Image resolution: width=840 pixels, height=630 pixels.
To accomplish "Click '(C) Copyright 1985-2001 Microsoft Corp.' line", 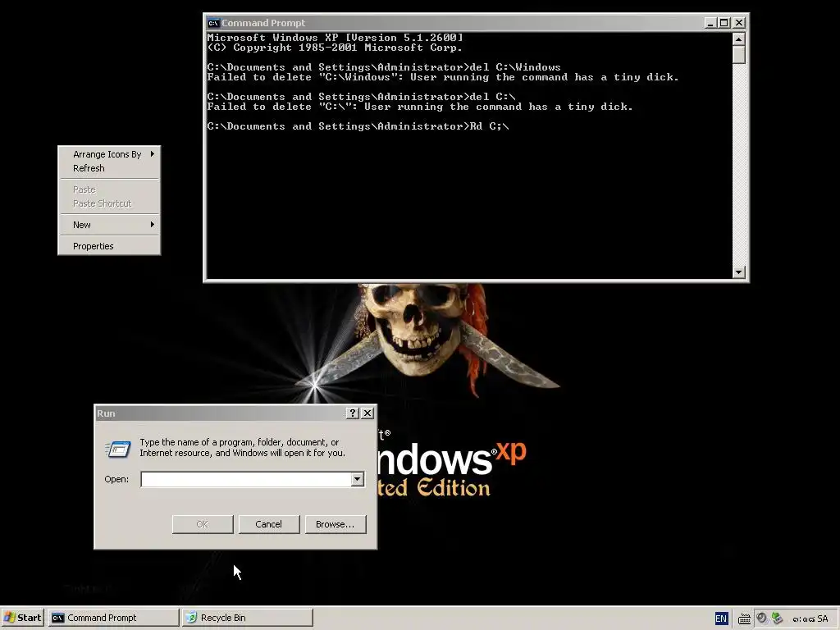I will point(335,48).
